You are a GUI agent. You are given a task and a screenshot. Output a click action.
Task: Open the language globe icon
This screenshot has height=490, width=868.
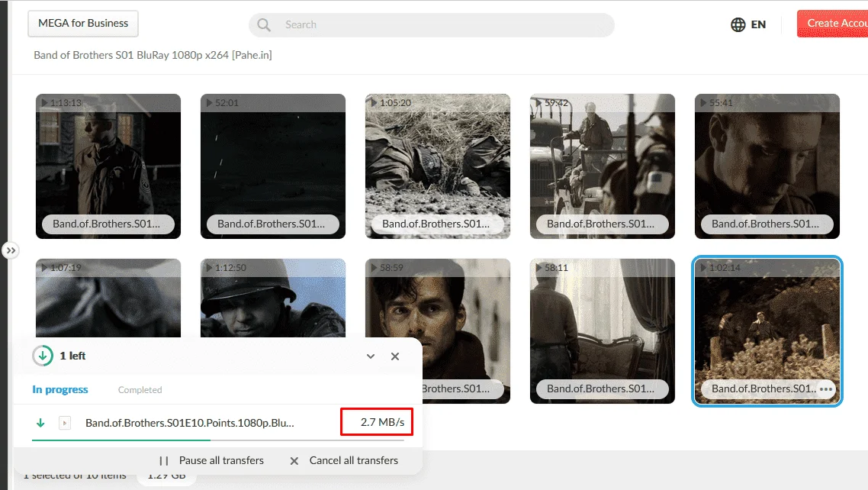coord(738,24)
